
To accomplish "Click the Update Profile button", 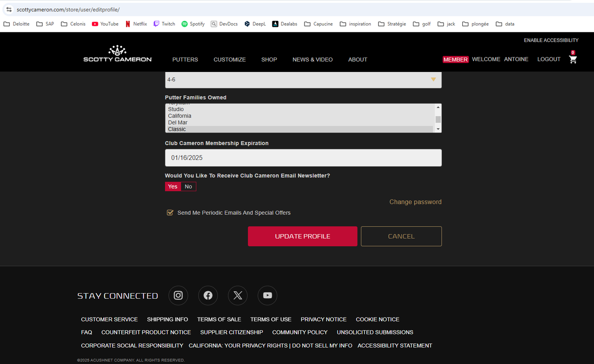I will (303, 236).
